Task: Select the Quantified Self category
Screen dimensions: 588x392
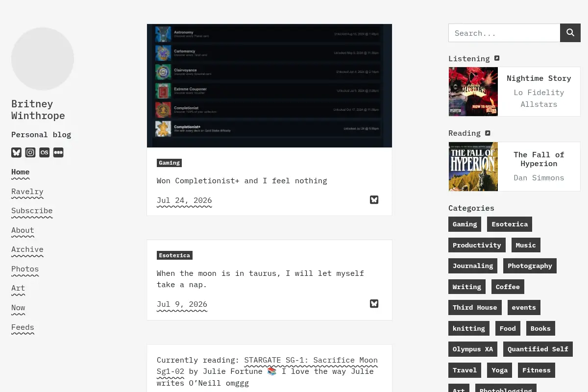Action: 538,349
